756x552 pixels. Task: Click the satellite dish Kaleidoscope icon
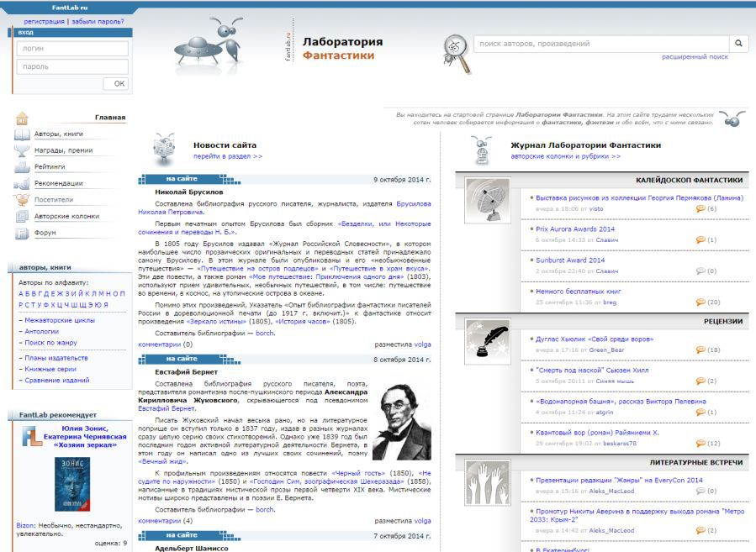point(488,200)
